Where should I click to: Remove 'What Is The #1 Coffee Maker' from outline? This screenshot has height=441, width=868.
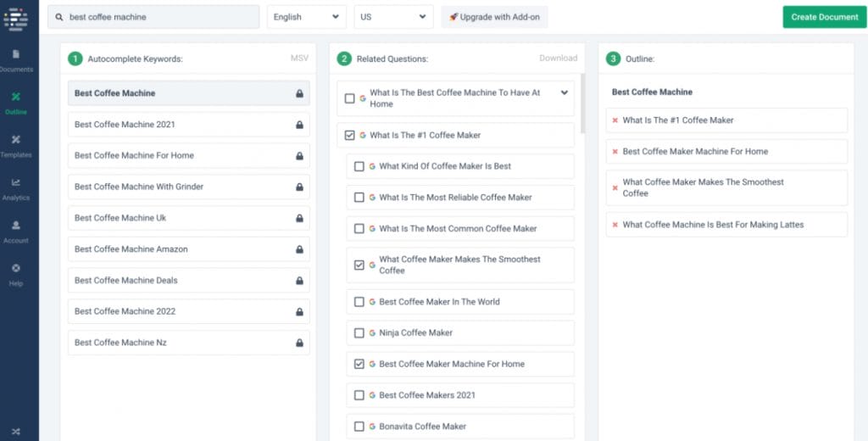tap(615, 120)
